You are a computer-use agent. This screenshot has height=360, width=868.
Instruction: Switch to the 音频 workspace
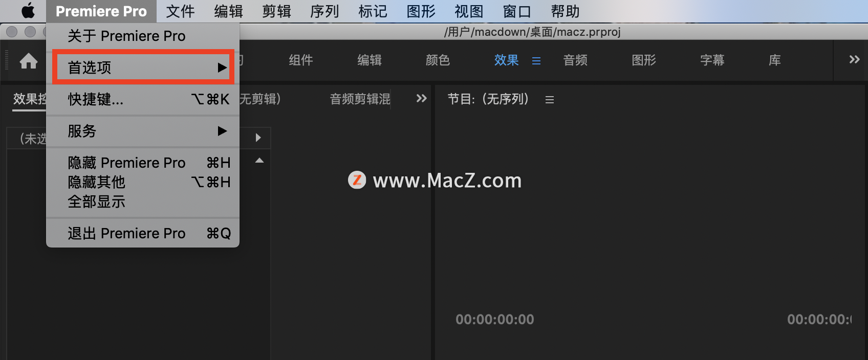(x=575, y=60)
